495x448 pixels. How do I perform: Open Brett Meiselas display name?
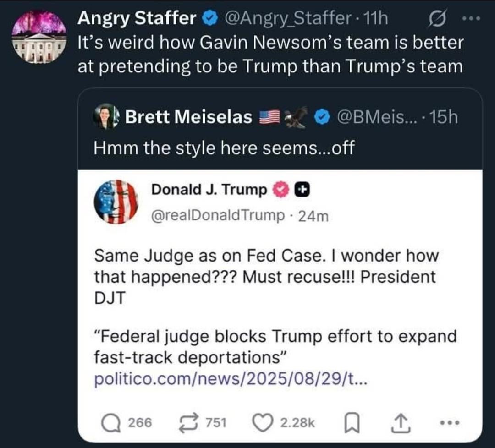click(188, 117)
